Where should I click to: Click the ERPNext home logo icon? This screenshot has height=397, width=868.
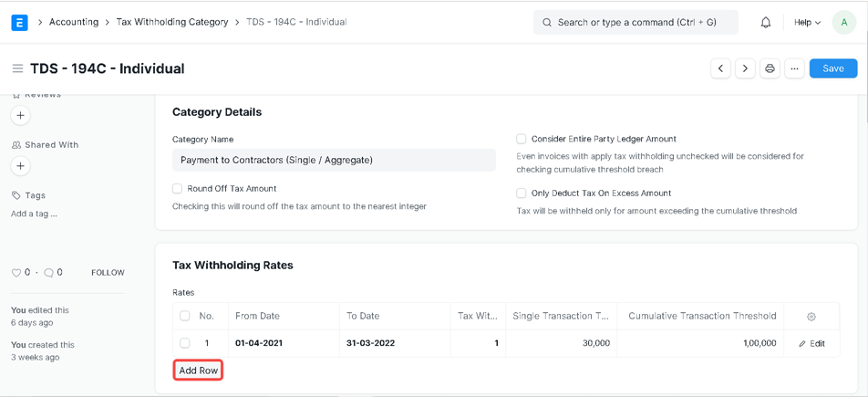[19, 22]
